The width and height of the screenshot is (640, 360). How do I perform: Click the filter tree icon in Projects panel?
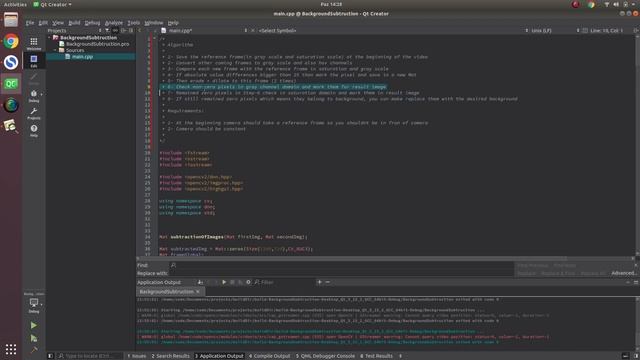(107, 31)
